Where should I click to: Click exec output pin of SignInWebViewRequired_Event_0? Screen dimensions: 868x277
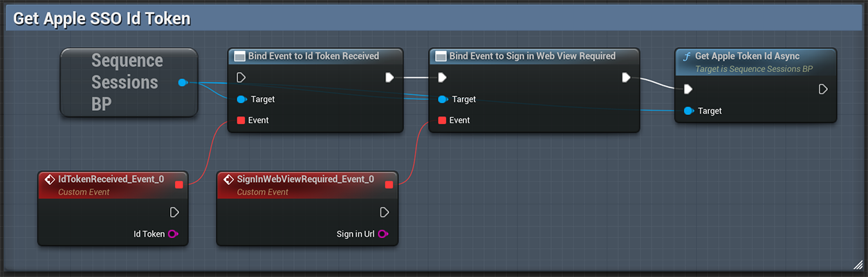pos(385,212)
